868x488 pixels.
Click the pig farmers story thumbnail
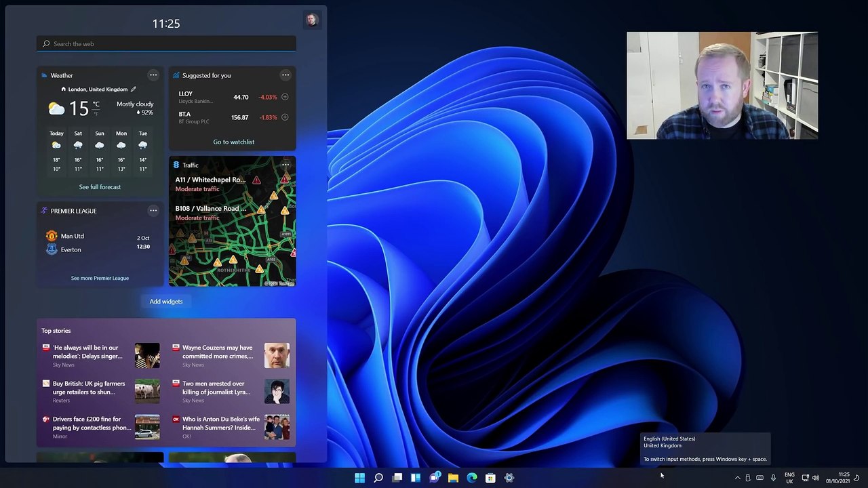147,392
